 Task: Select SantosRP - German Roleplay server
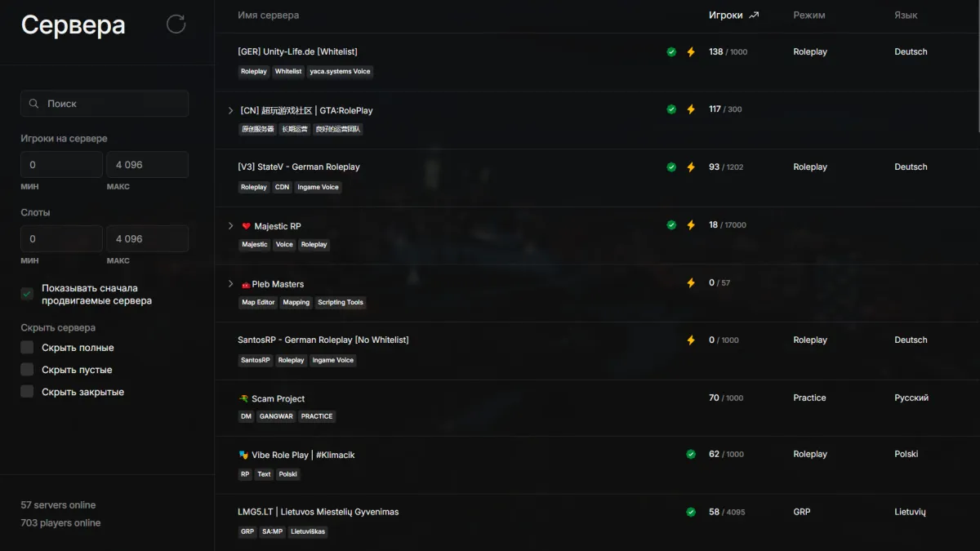coord(323,340)
